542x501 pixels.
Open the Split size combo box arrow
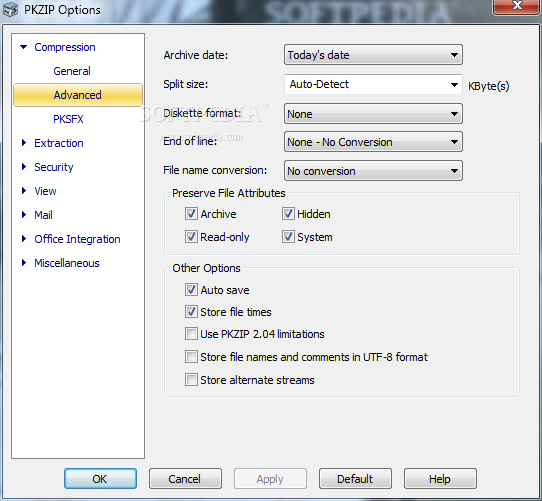pos(454,84)
